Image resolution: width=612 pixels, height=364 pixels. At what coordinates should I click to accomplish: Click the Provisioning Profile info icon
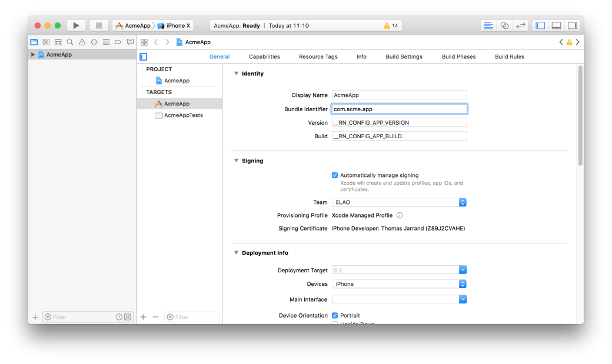[x=400, y=215]
